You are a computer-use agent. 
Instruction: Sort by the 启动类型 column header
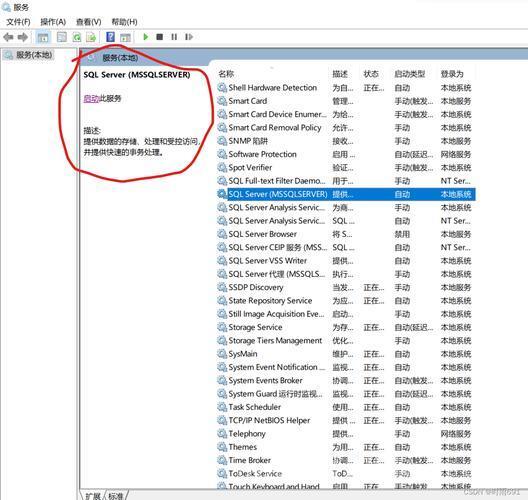point(409,74)
